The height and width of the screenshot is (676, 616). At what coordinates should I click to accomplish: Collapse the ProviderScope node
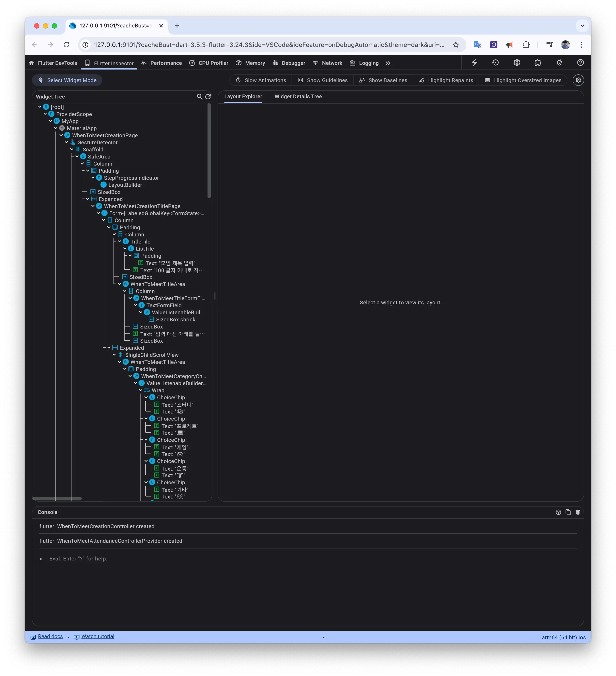pos(45,114)
